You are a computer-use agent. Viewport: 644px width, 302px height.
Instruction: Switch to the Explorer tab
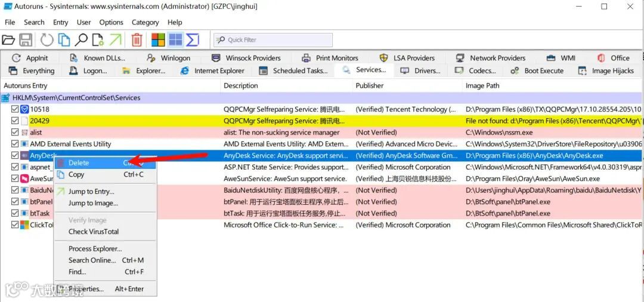[x=144, y=70]
